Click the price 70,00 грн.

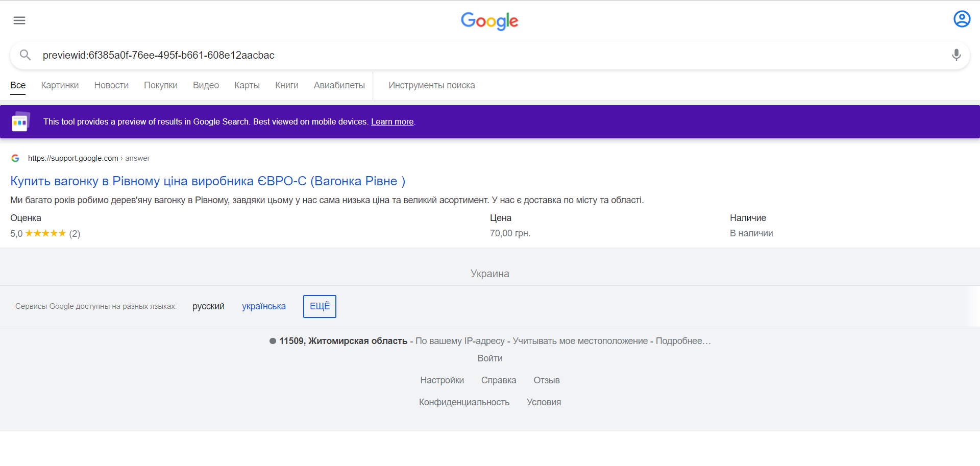[510, 233]
